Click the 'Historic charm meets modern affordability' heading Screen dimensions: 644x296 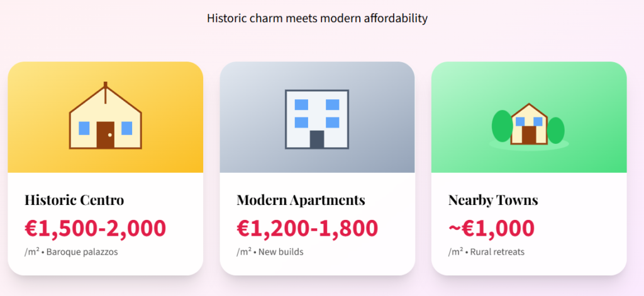pyautogui.click(x=317, y=18)
